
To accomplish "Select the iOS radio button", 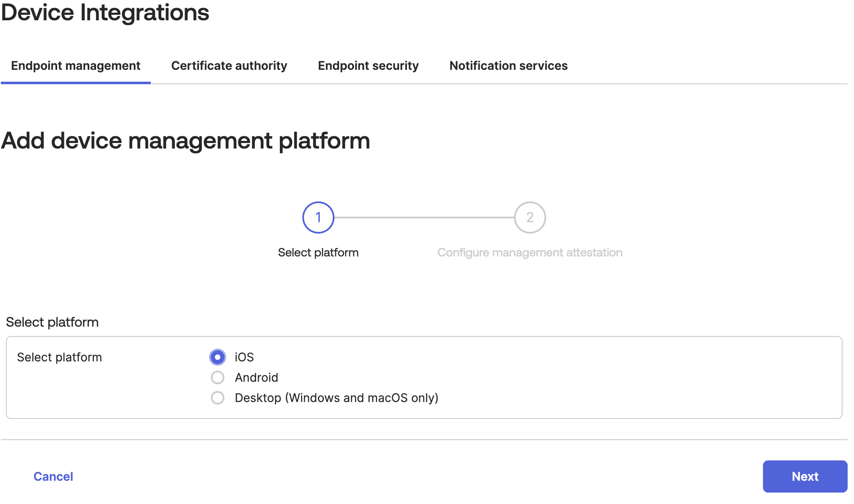I will 218,357.
